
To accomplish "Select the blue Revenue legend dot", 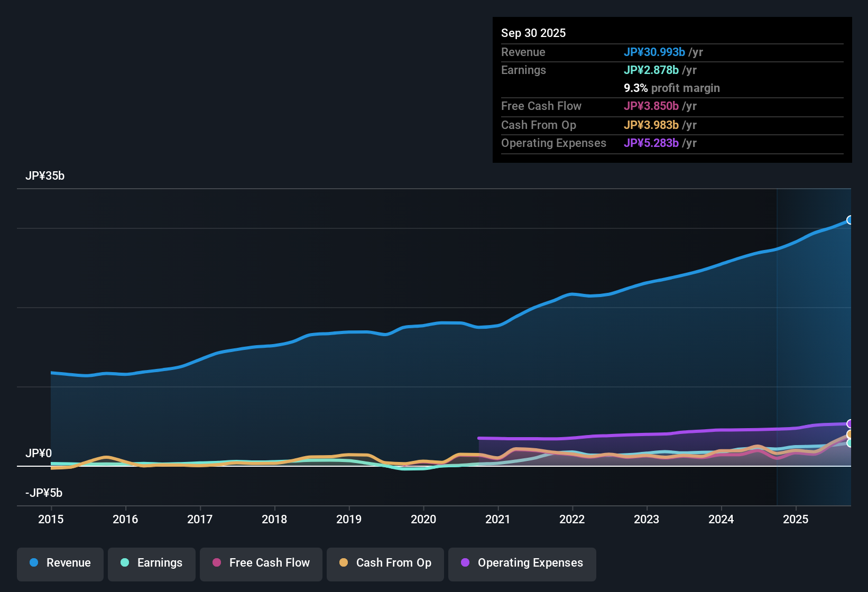I will 33,563.
